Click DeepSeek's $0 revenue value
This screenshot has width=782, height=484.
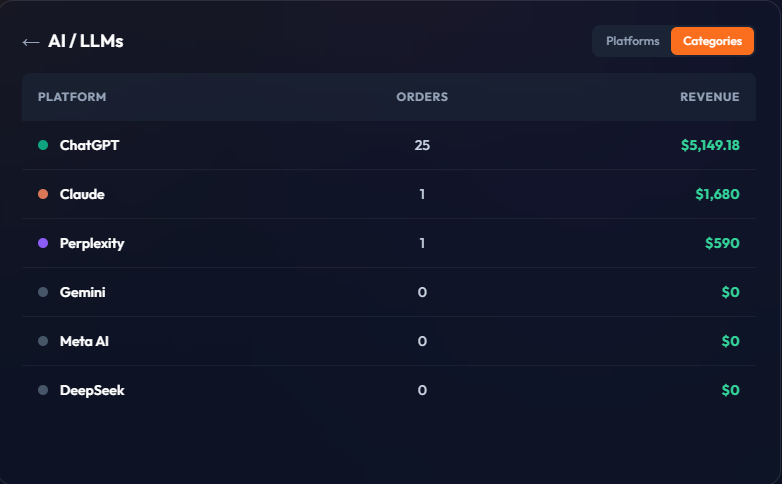[x=730, y=390]
